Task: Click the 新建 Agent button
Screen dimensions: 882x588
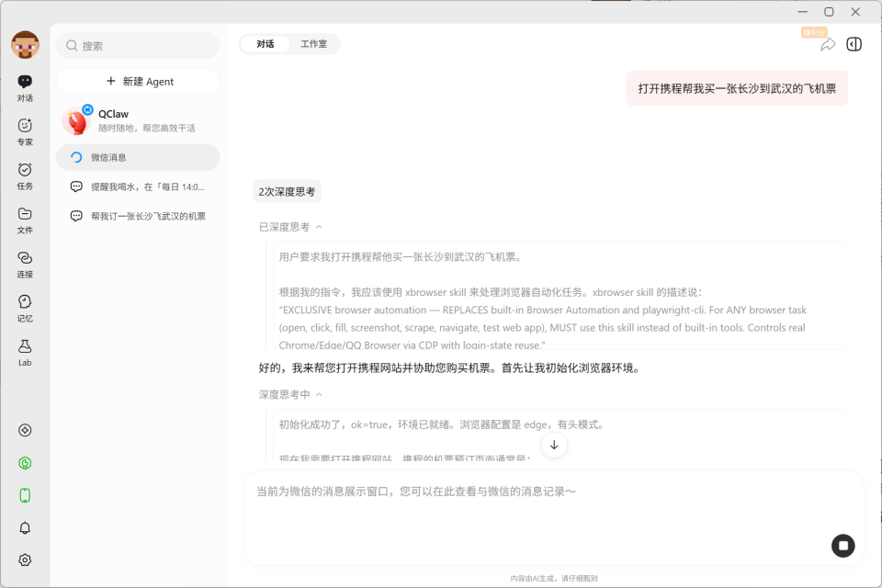Action: click(x=138, y=82)
